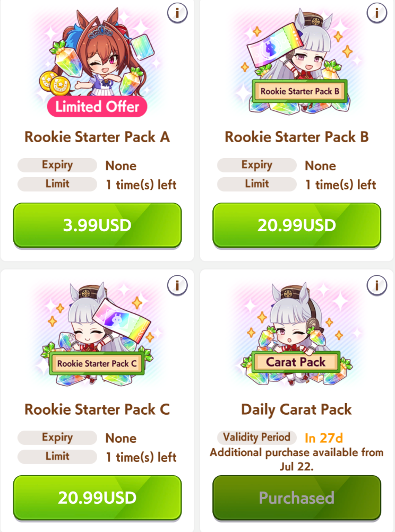Select the Rookie Starter Pack A title
This screenshot has width=395, height=532.
coord(97,137)
